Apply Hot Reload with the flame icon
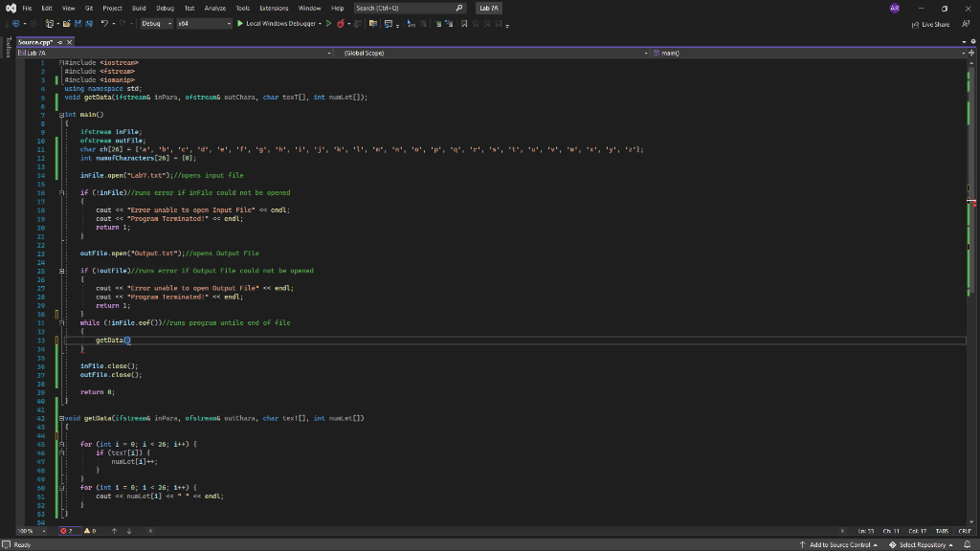This screenshot has height=551, width=980. pyautogui.click(x=341, y=25)
